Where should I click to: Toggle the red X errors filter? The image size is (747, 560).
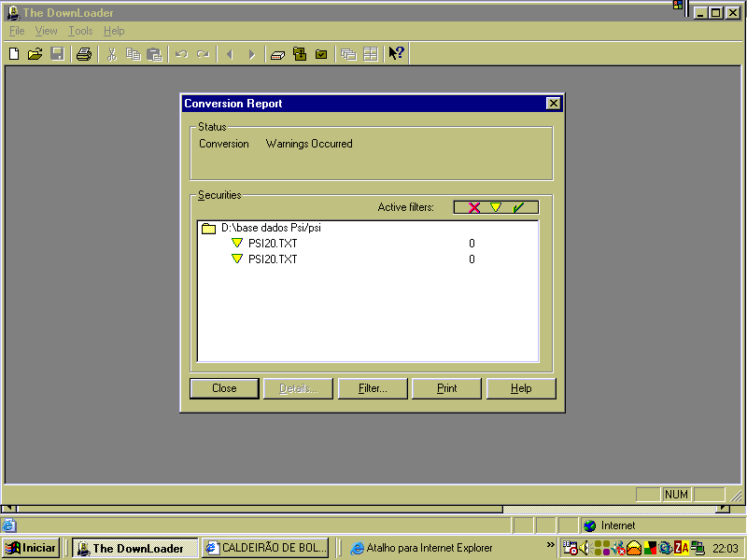pyautogui.click(x=474, y=207)
